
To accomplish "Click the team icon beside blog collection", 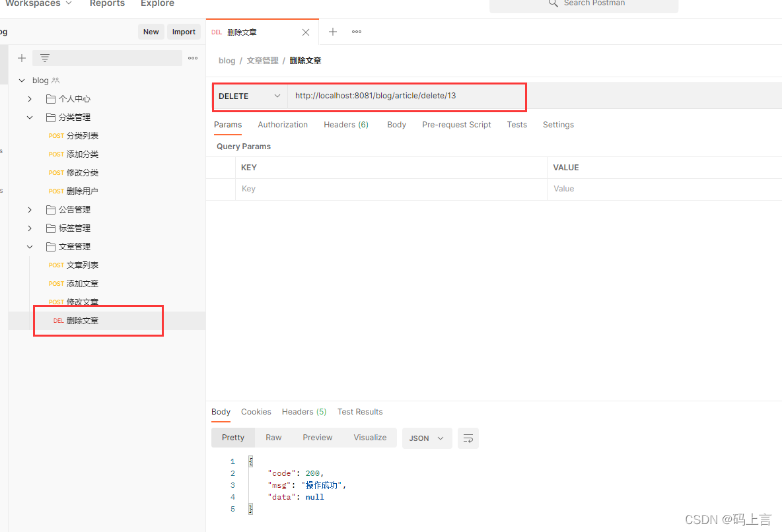I will [x=55, y=81].
